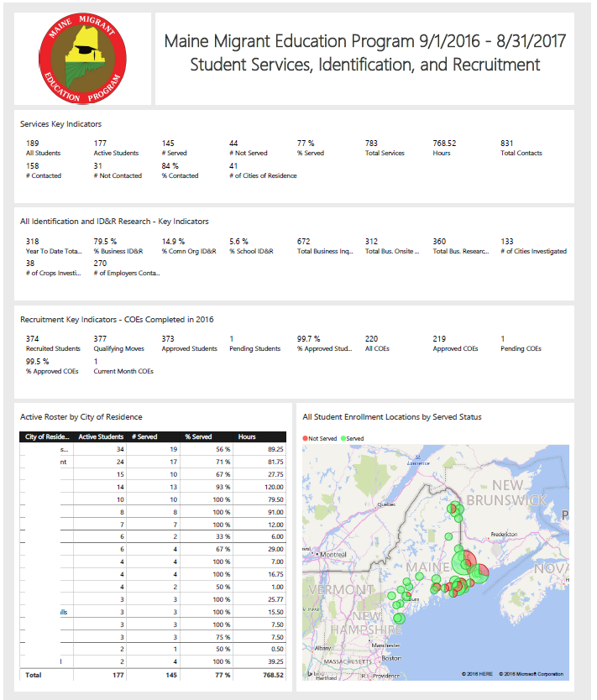Select the 312 Total Bus. Onsite card
The image size is (597, 700).
(x=392, y=246)
